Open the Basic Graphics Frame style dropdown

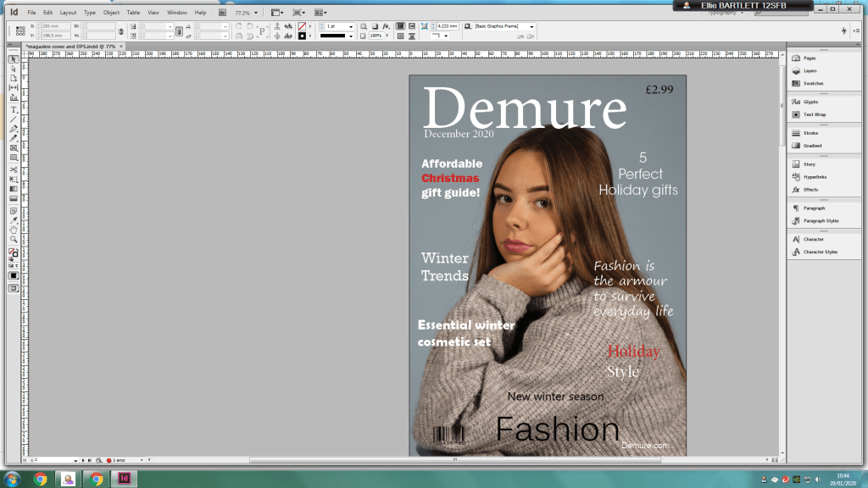point(531,26)
